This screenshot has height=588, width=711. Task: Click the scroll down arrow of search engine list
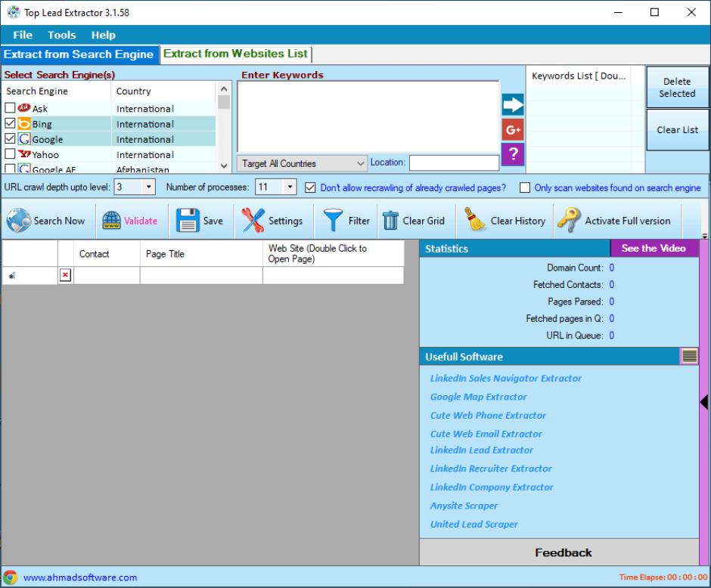[224, 166]
